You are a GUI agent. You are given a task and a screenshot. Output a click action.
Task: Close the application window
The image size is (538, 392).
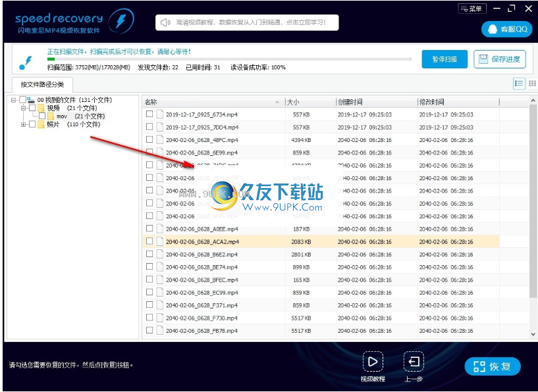(x=529, y=9)
